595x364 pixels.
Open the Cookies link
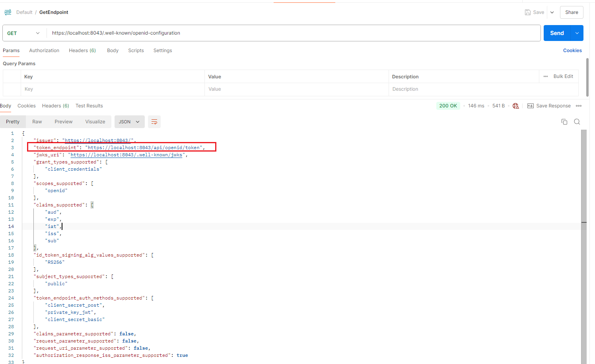[x=572, y=51]
